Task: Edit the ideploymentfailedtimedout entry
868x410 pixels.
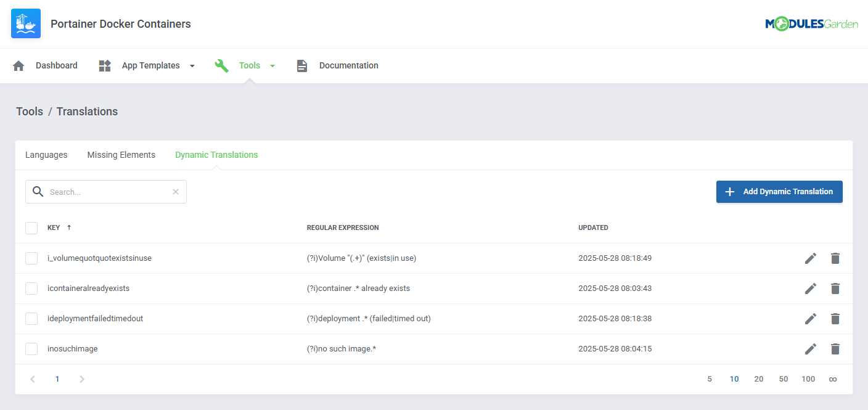Action: tap(810, 319)
